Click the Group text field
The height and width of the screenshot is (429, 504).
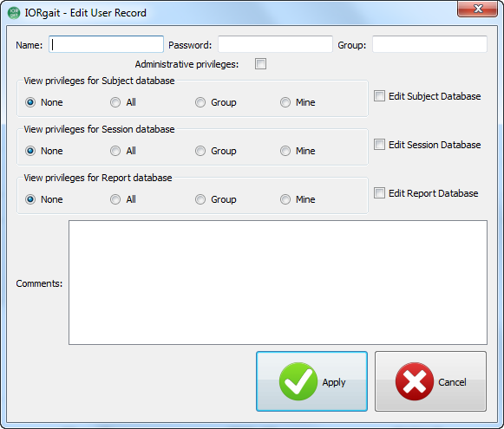pos(429,44)
